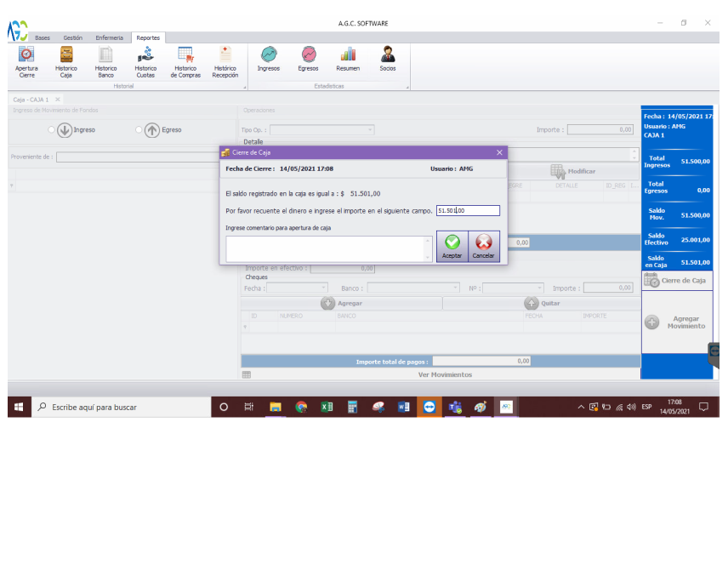
Task: Open Task View on taskbar
Action: [249, 407]
